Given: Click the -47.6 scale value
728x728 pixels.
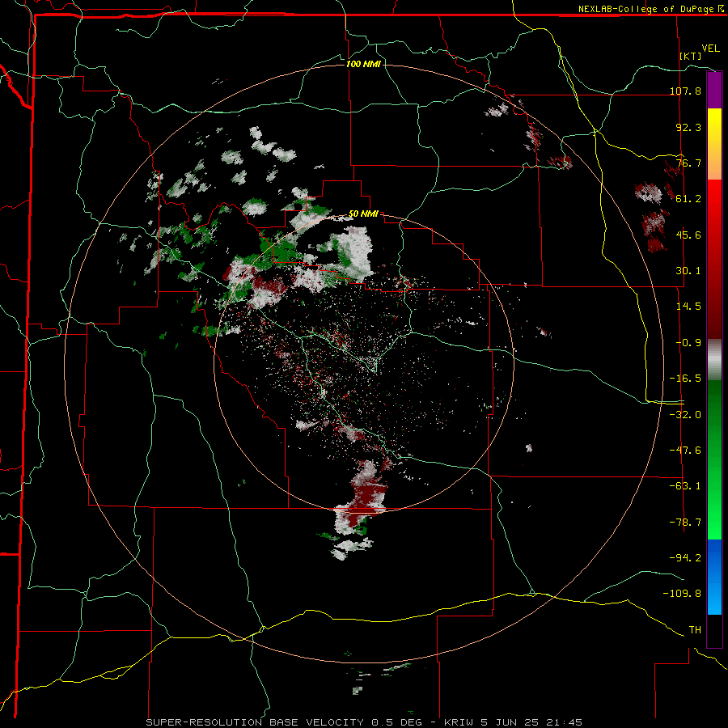Looking at the screenshot, I should (685, 451).
